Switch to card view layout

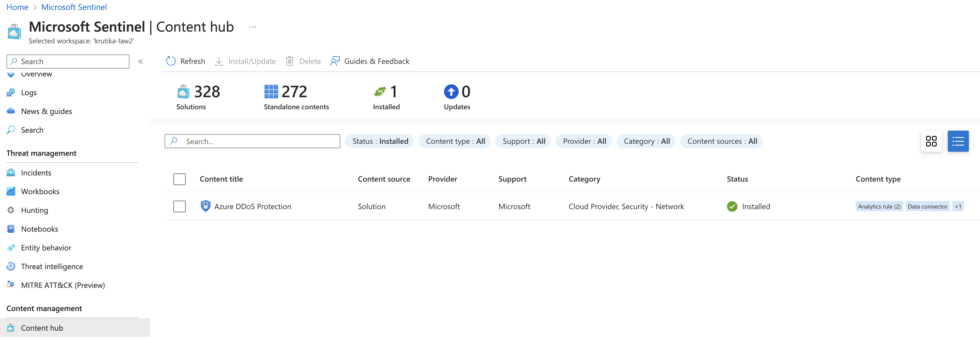[x=931, y=141]
